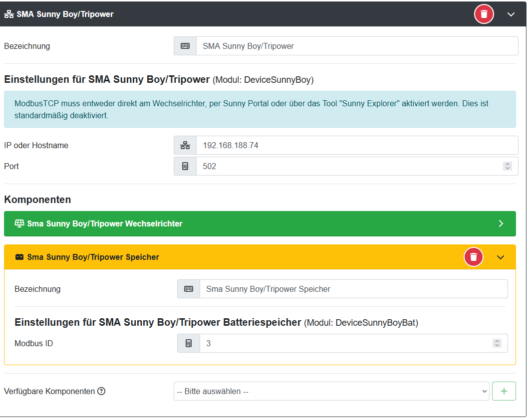Image resolution: width=529 pixels, height=420 pixels.
Task: Click the 'Verfügbare Komponenten' label
Action: click(x=49, y=392)
